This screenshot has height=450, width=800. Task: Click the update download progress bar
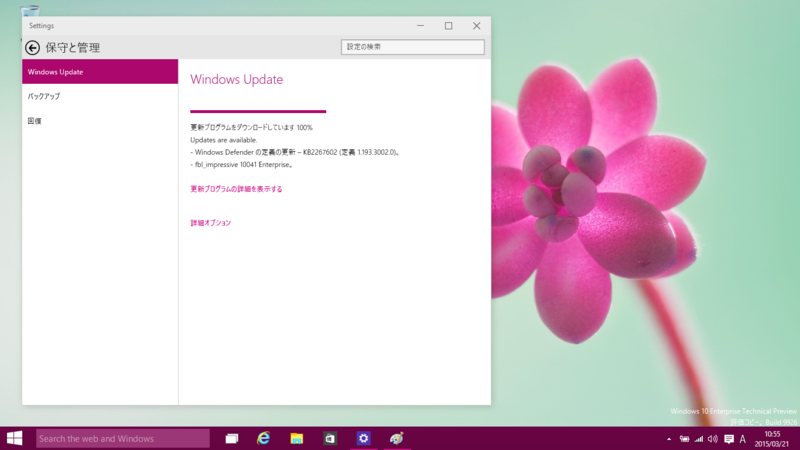[x=258, y=111]
